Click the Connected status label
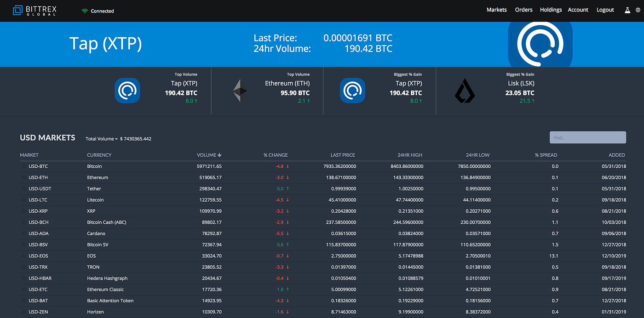Screen dimensions: 644x318 [103, 11]
